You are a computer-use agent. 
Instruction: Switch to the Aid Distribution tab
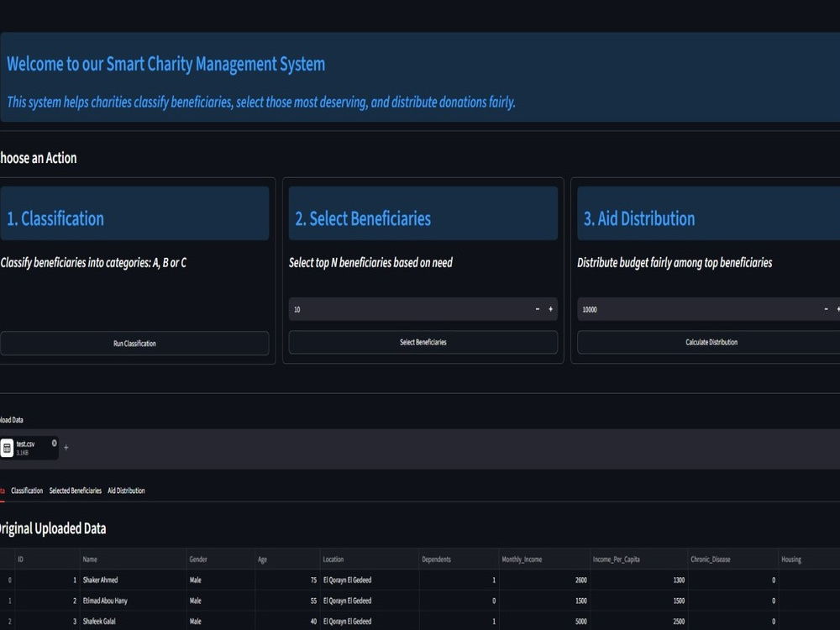(127, 491)
